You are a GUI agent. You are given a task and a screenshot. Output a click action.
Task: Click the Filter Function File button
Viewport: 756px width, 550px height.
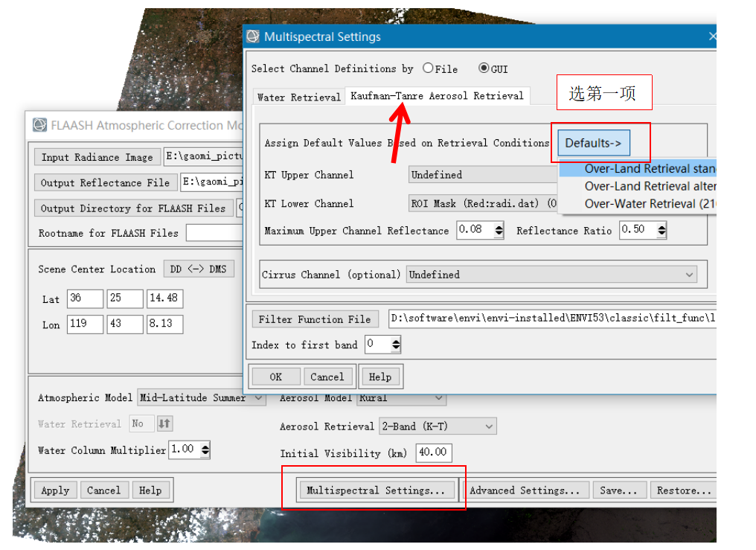click(315, 319)
